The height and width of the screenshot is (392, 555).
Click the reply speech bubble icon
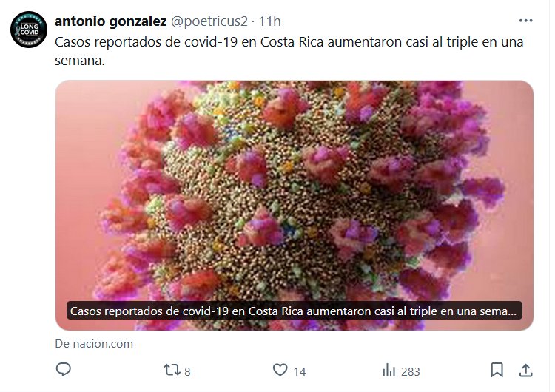click(64, 369)
